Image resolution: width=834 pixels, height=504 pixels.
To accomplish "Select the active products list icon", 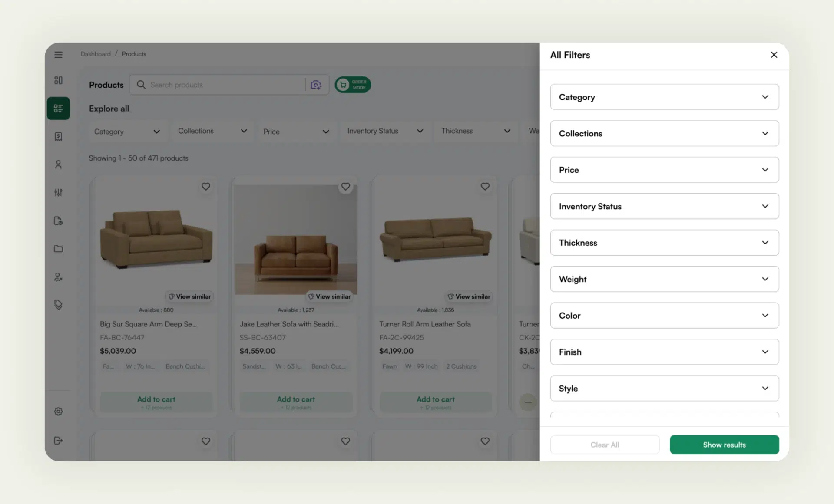I will tap(58, 108).
